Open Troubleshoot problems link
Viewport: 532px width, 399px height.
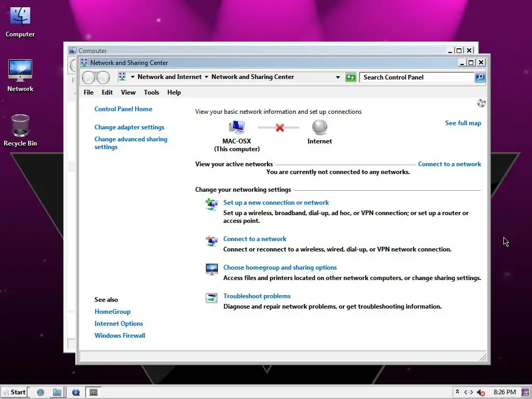pos(257,296)
